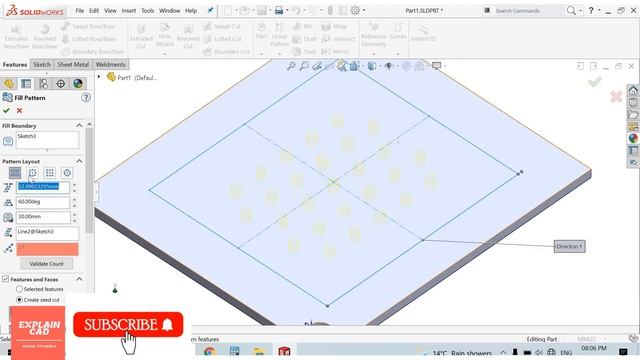Open the Tools menu

[147, 11]
